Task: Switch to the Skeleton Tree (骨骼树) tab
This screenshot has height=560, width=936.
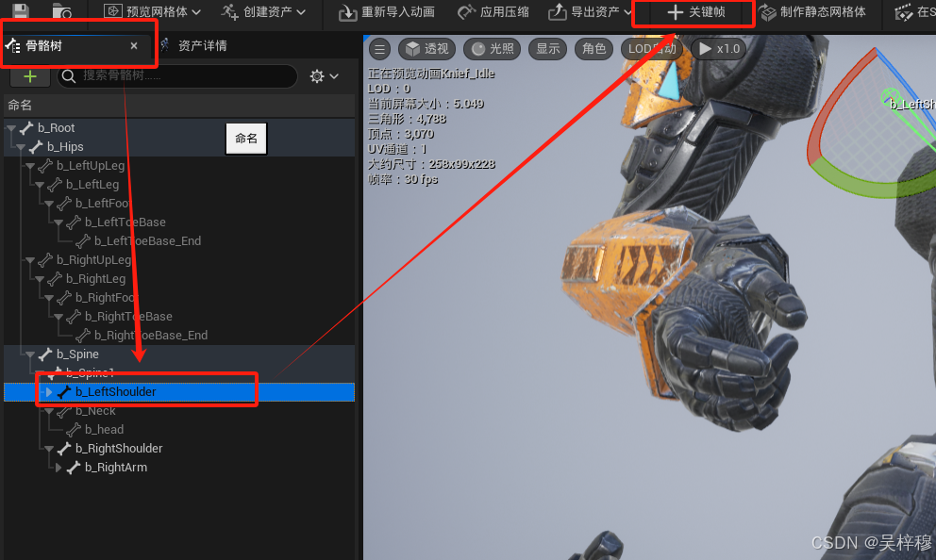Action: [x=43, y=46]
